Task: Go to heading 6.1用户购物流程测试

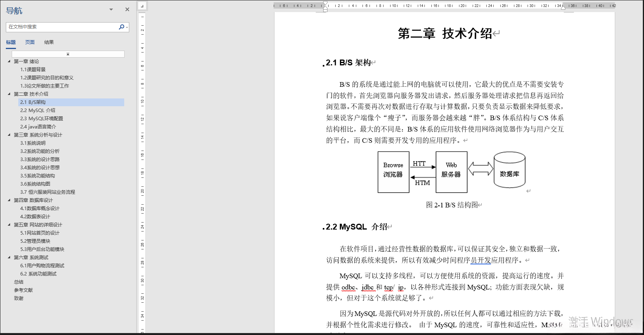Action: click(x=42, y=266)
